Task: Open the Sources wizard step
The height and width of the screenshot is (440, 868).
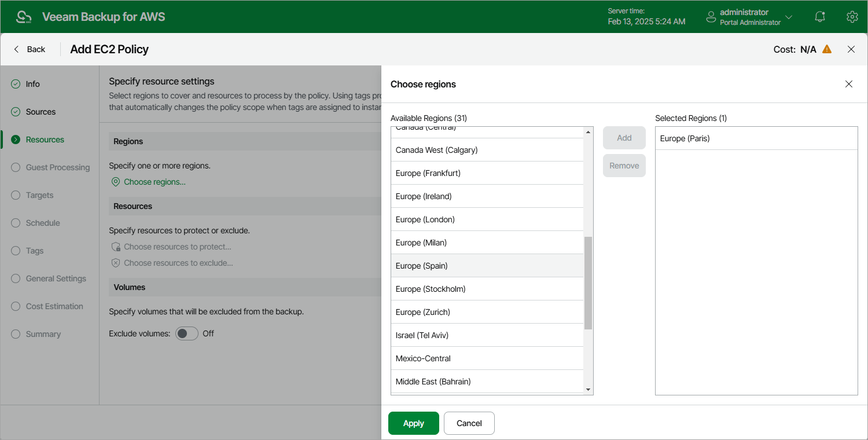Action: pos(41,112)
